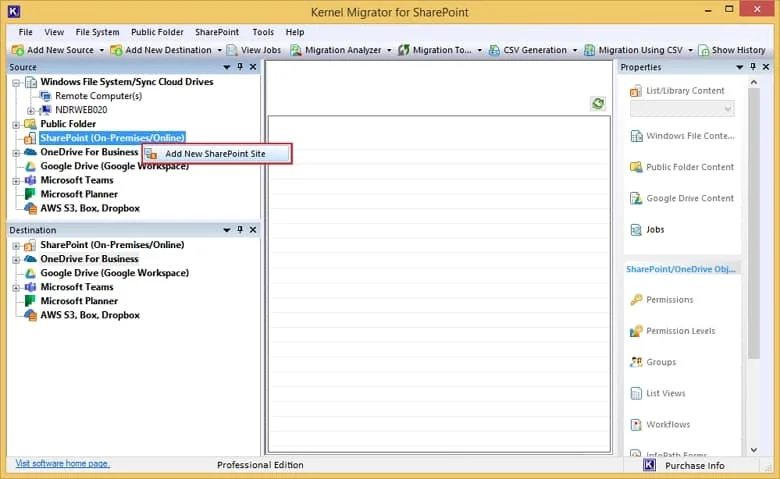Screen dimensions: 780x479
Task: Click the List/Library Content icon in Properties
Action: click(x=636, y=91)
